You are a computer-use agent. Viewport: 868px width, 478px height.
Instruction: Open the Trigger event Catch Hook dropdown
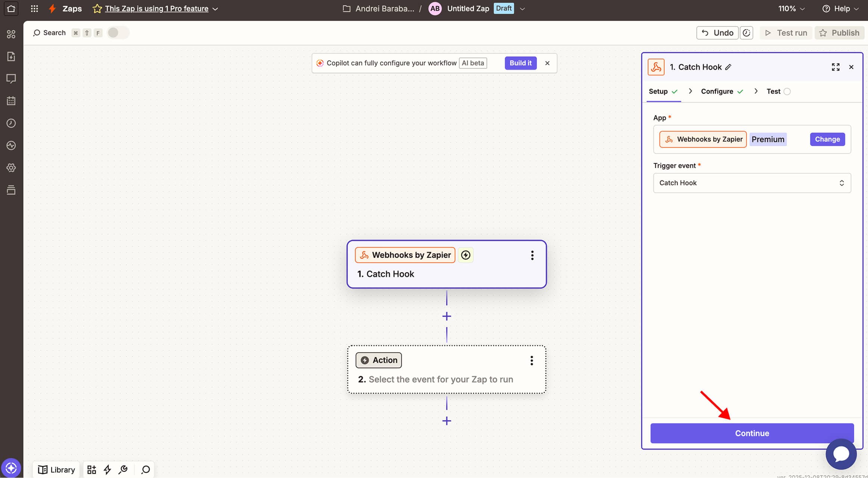pos(752,183)
